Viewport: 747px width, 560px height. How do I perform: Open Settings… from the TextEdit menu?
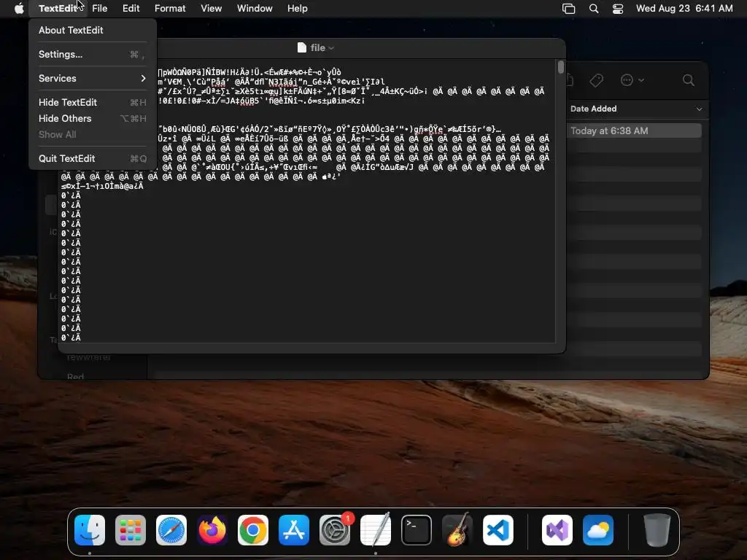pyautogui.click(x=92, y=54)
